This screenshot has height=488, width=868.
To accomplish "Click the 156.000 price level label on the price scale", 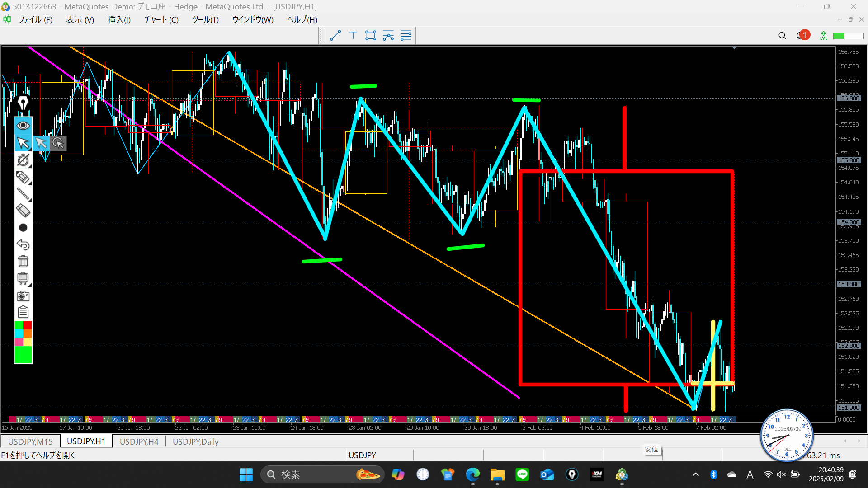I will point(849,98).
